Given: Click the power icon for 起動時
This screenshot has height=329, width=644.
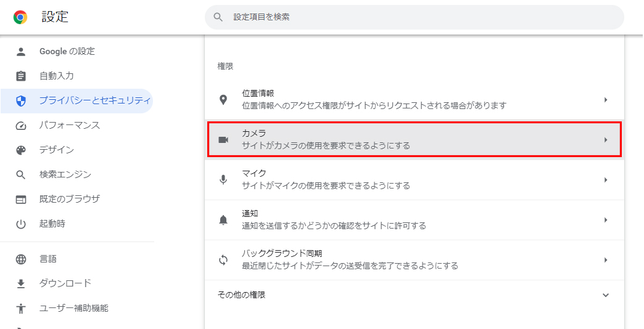Looking at the screenshot, I should click(20, 224).
